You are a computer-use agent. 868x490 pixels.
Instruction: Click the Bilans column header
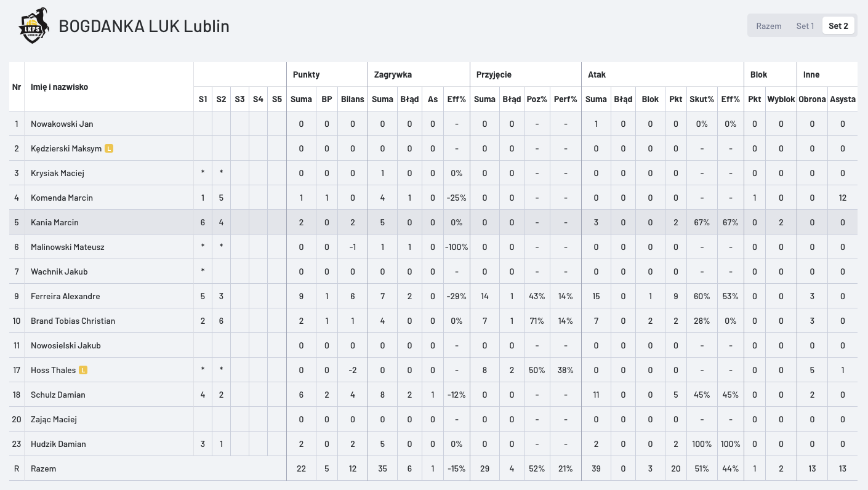[352, 99]
